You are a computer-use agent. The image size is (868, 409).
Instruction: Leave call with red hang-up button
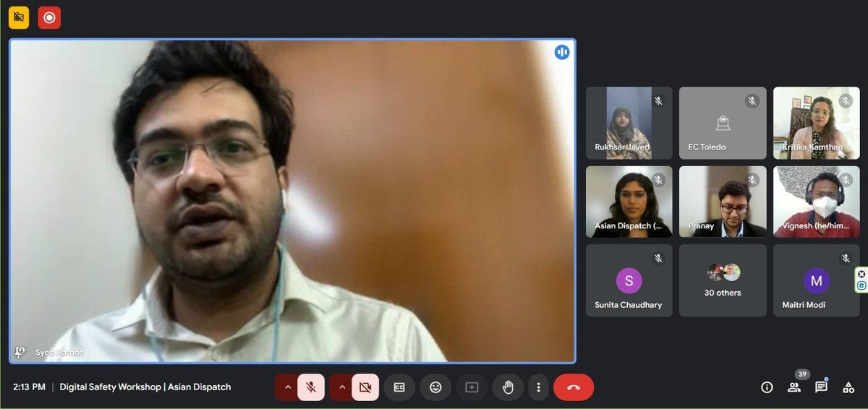point(574,387)
